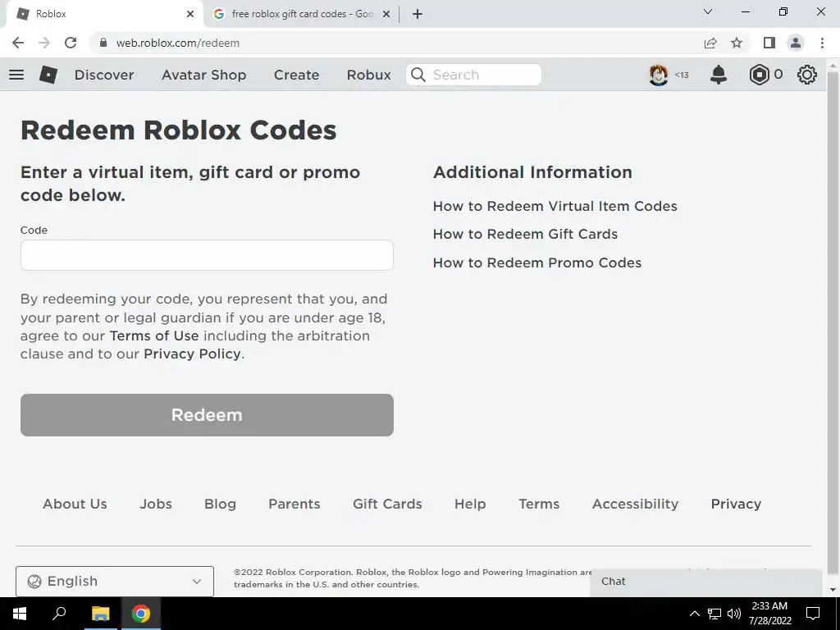The width and height of the screenshot is (840, 630).
Task: Switch to the Roblox tab
Action: [104, 14]
